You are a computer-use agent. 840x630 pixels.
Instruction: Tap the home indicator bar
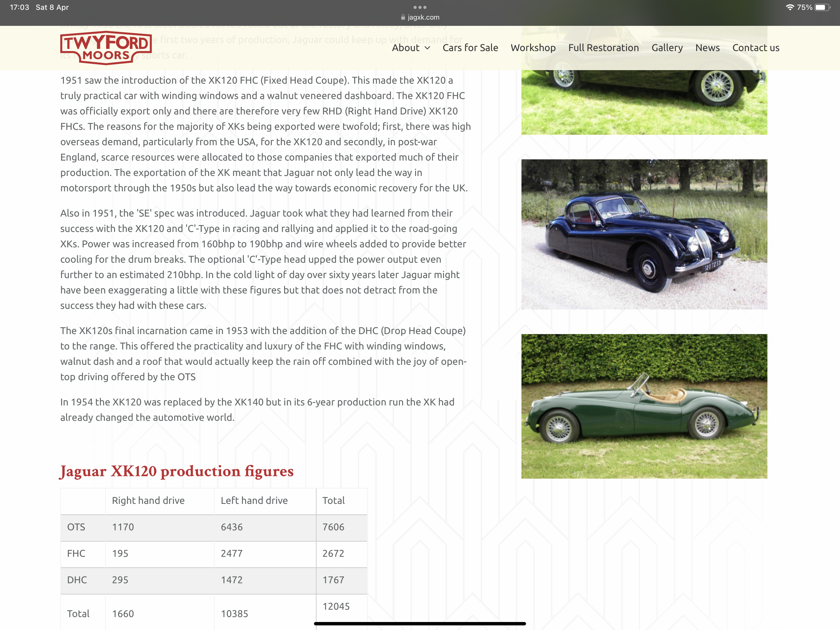[420, 623]
